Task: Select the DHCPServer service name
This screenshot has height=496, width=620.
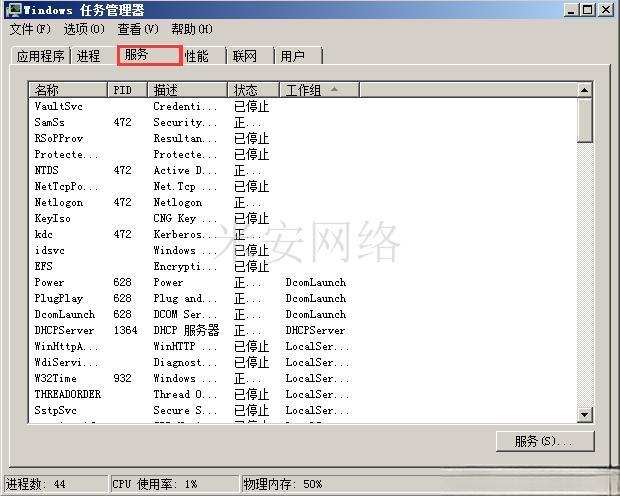Action: point(64,330)
